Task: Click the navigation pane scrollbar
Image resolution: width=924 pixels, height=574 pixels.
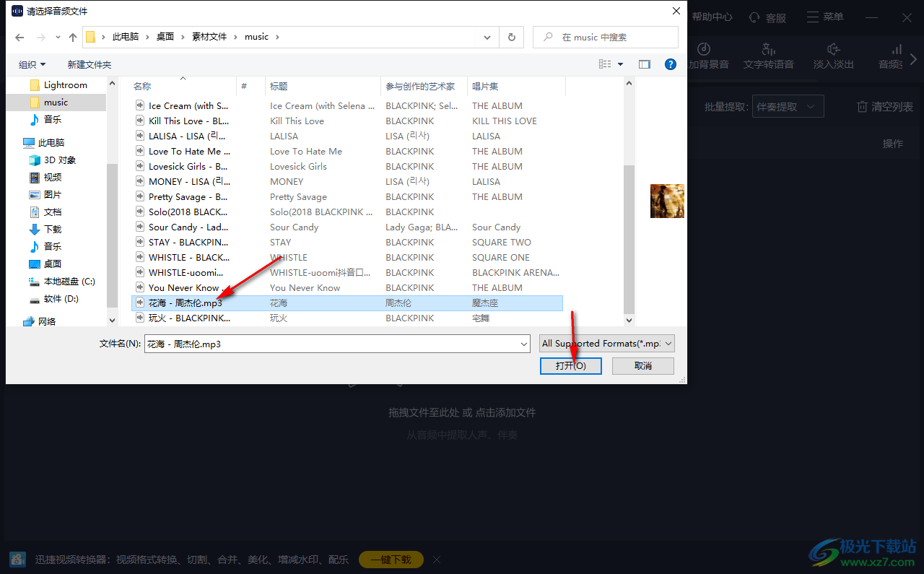Action: (x=112, y=235)
